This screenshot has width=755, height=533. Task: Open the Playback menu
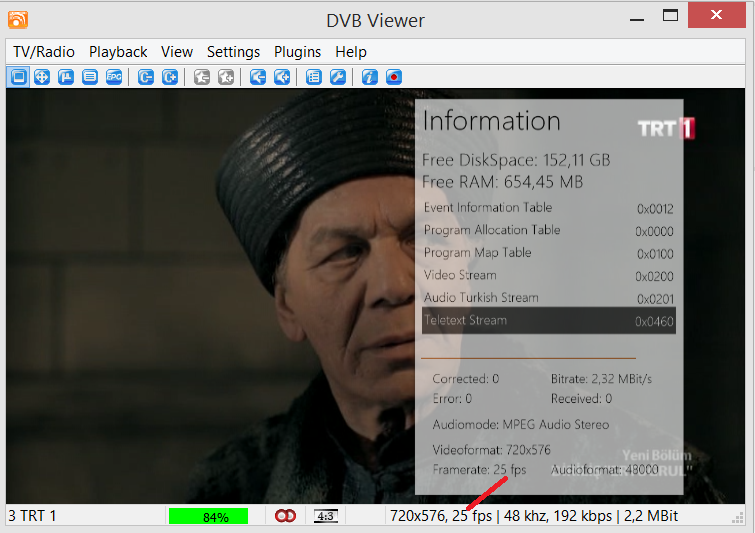click(118, 52)
